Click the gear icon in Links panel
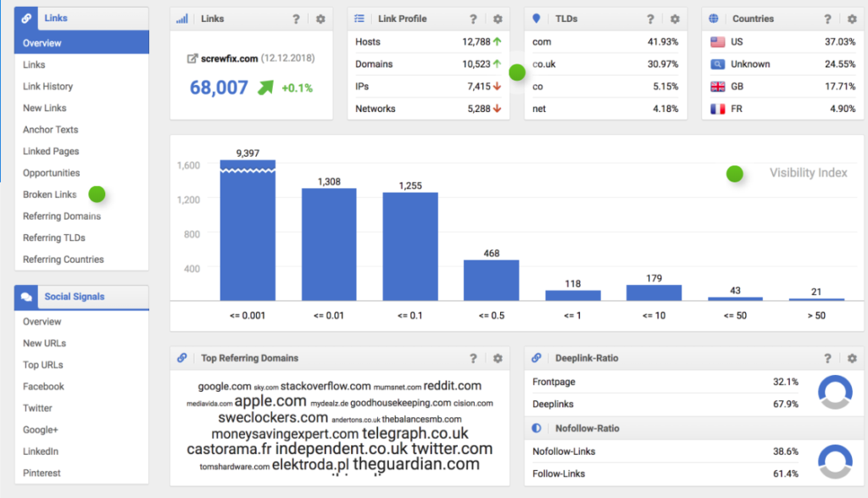 click(320, 19)
